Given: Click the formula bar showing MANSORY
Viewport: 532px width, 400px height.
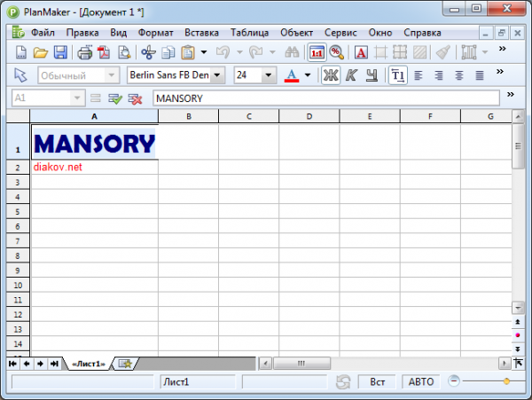Looking at the screenshot, I should (x=326, y=98).
